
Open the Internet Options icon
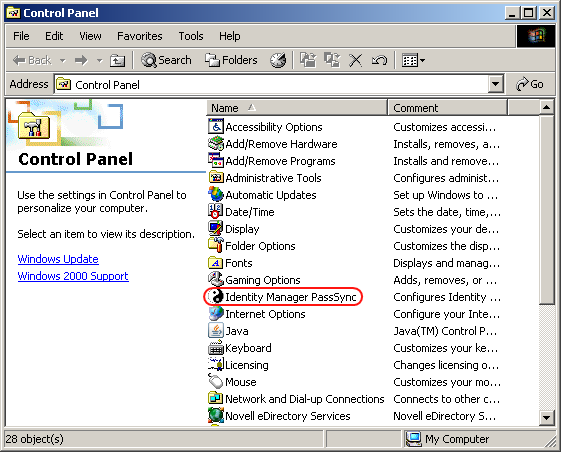point(216,314)
